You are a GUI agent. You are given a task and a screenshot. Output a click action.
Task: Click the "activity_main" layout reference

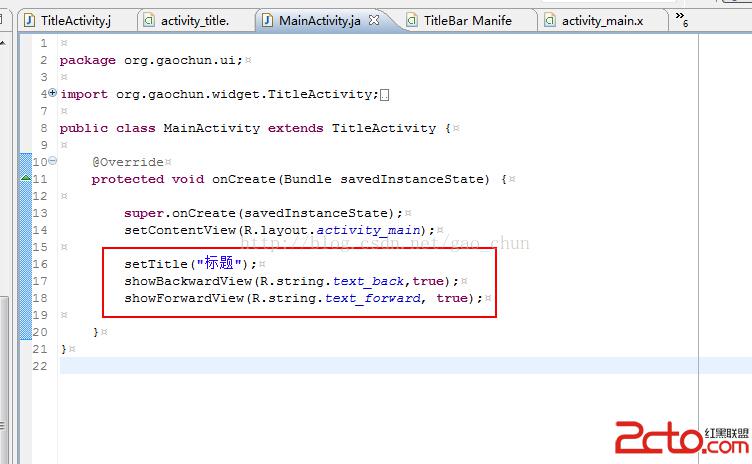click(x=368, y=230)
